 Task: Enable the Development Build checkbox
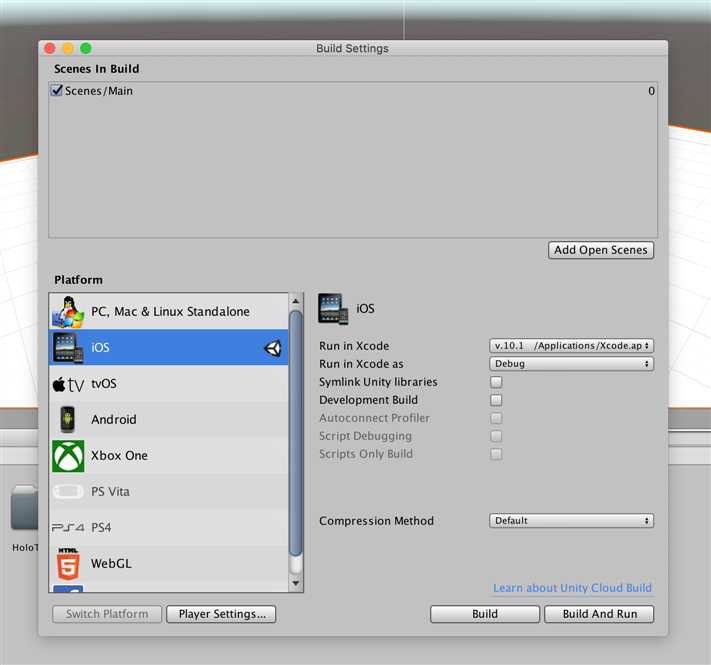pos(496,400)
